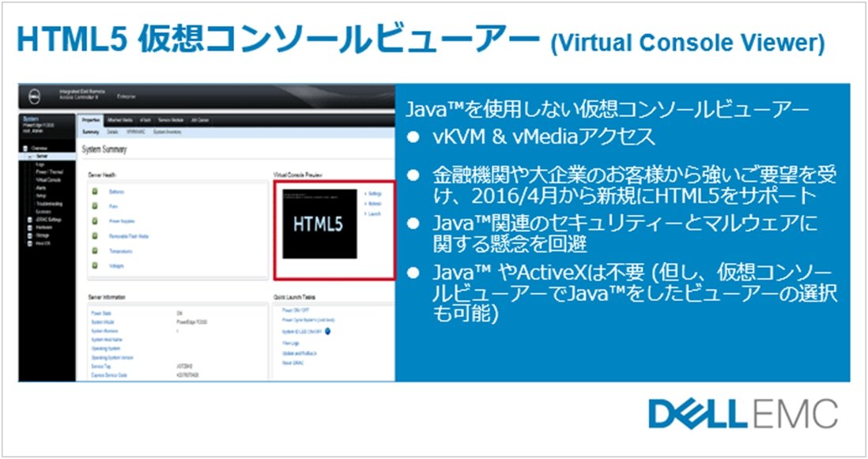
Task: Open the Temperatures health link
Action: point(121,251)
